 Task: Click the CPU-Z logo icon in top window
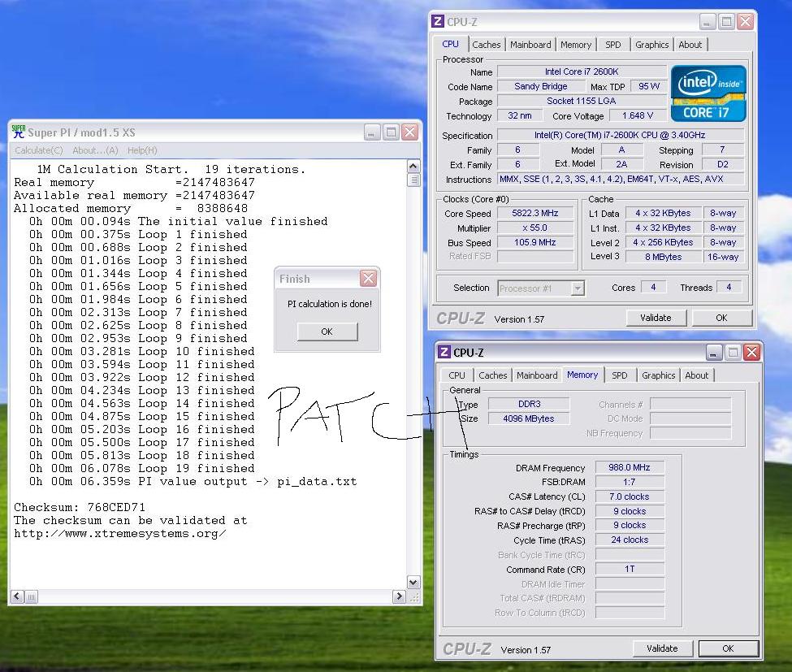coord(438,22)
